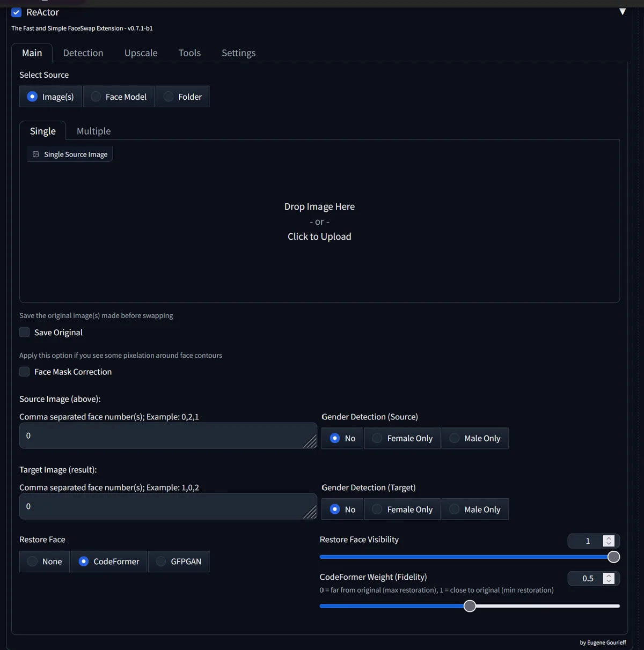
Task: Uncheck the ReActor enable checkbox
Action: (17, 12)
